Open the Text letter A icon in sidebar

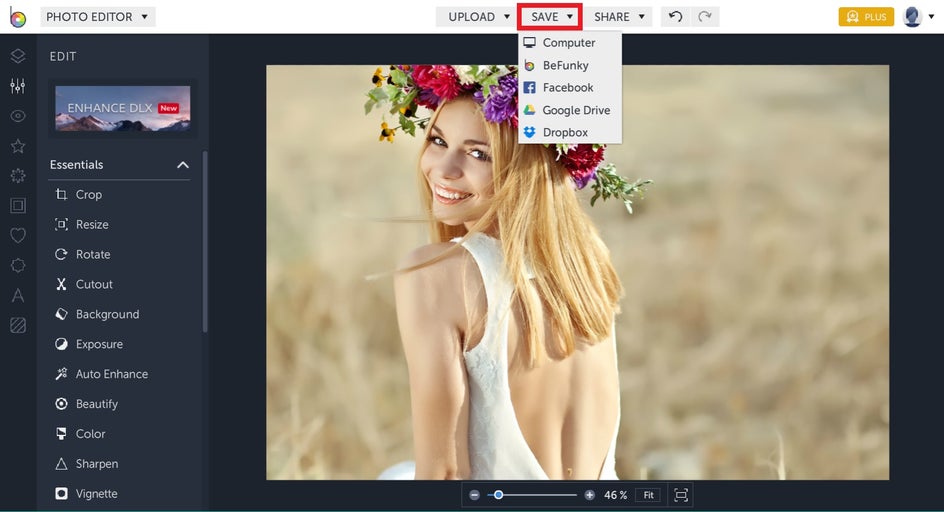click(18, 295)
